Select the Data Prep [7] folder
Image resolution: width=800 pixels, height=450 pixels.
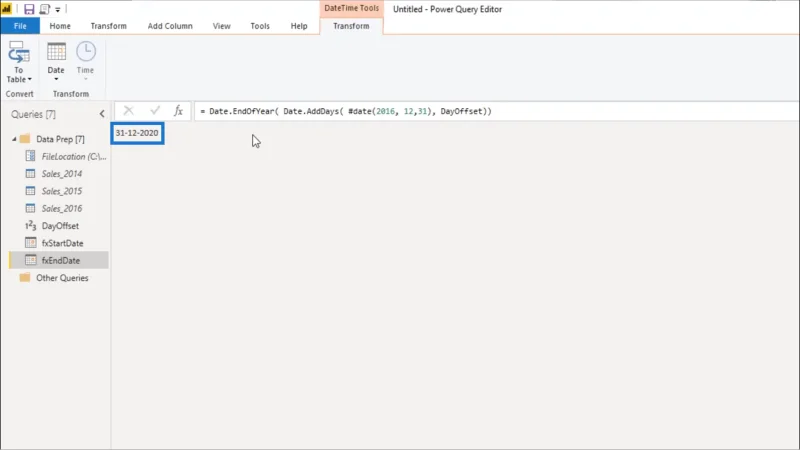pos(60,139)
